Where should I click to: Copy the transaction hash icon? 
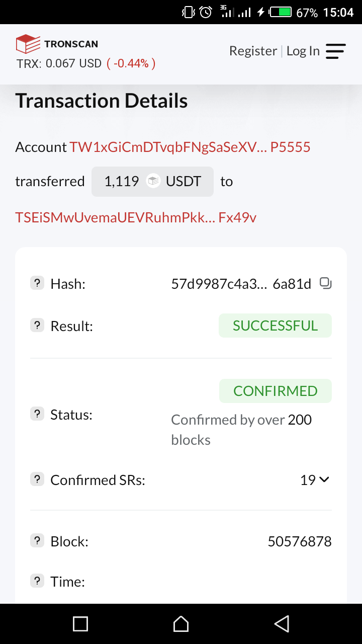click(x=326, y=284)
